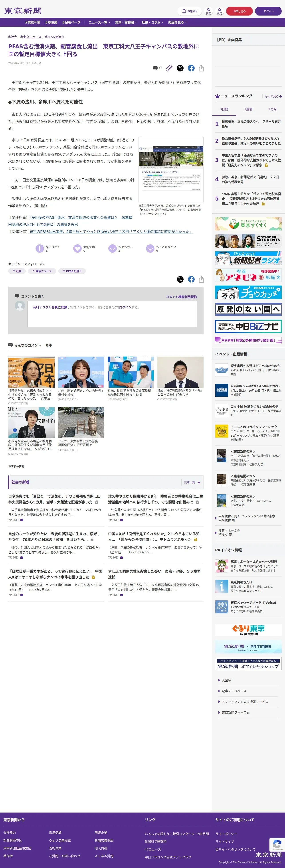React with the もっと知りたい face icon

tap(150, 248)
